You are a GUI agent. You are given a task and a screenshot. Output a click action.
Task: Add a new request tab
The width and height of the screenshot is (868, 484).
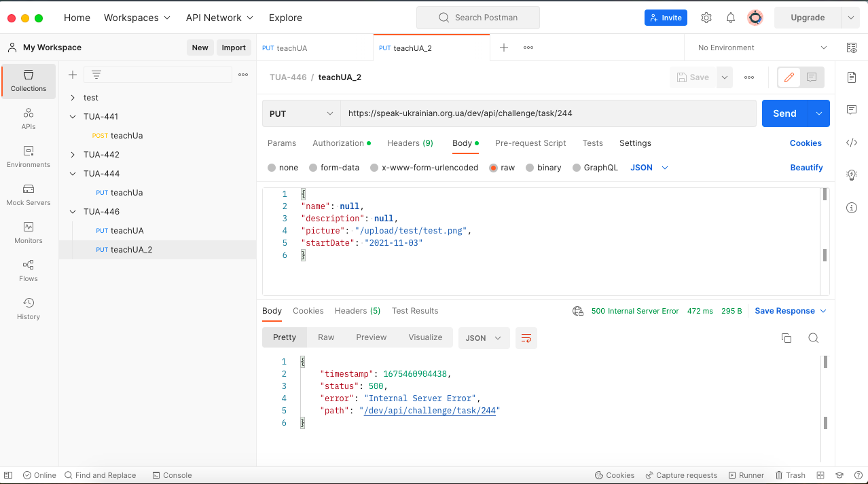504,48
